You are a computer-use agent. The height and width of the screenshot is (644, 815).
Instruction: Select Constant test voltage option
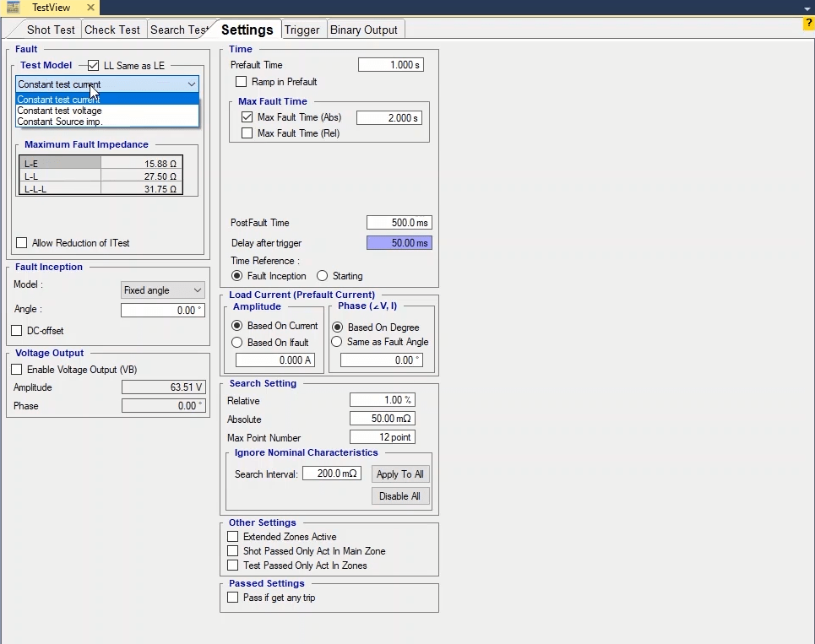[x=60, y=111]
